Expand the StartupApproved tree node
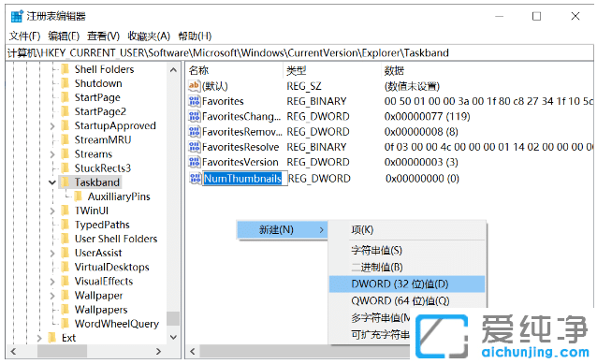Image resolution: width=597 pixels, height=364 pixels. (x=52, y=125)
